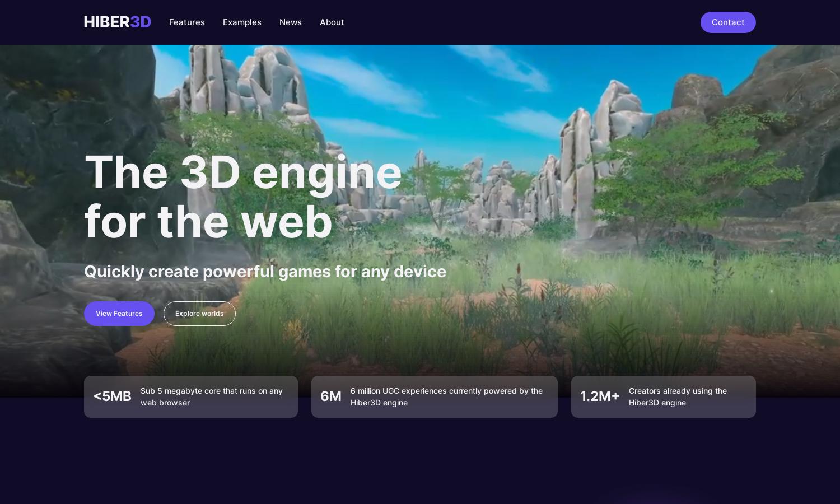Click the Contact button
840x504 pixels.
pos(728,22)
